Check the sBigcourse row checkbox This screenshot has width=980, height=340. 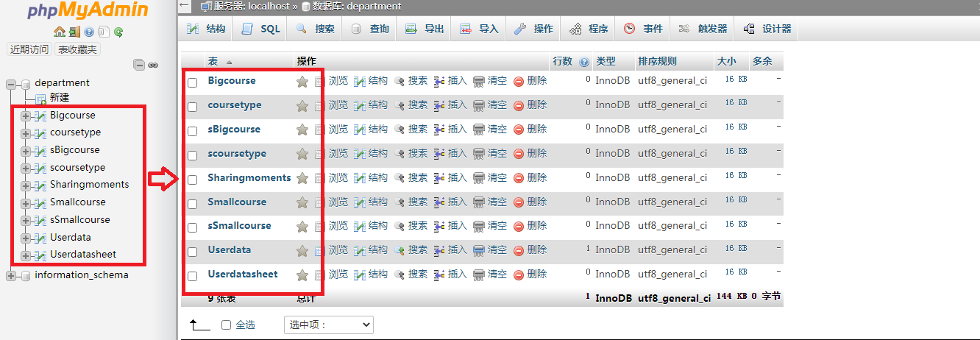point(193,131)
